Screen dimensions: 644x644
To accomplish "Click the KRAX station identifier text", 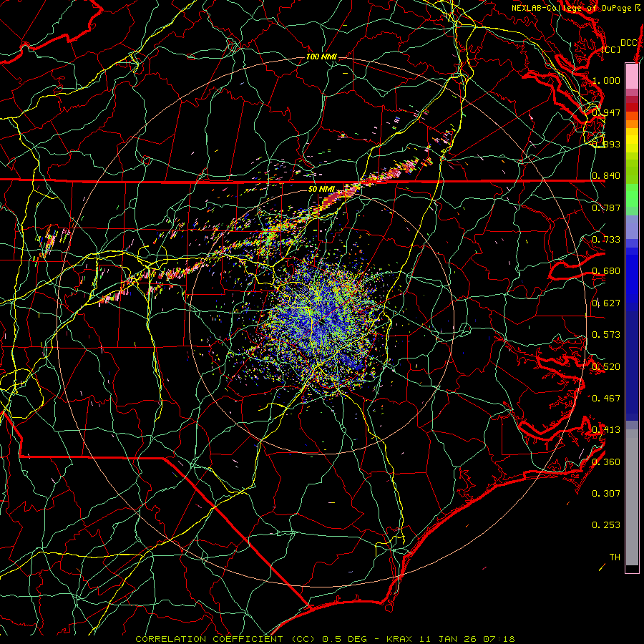I will (400, 639).
